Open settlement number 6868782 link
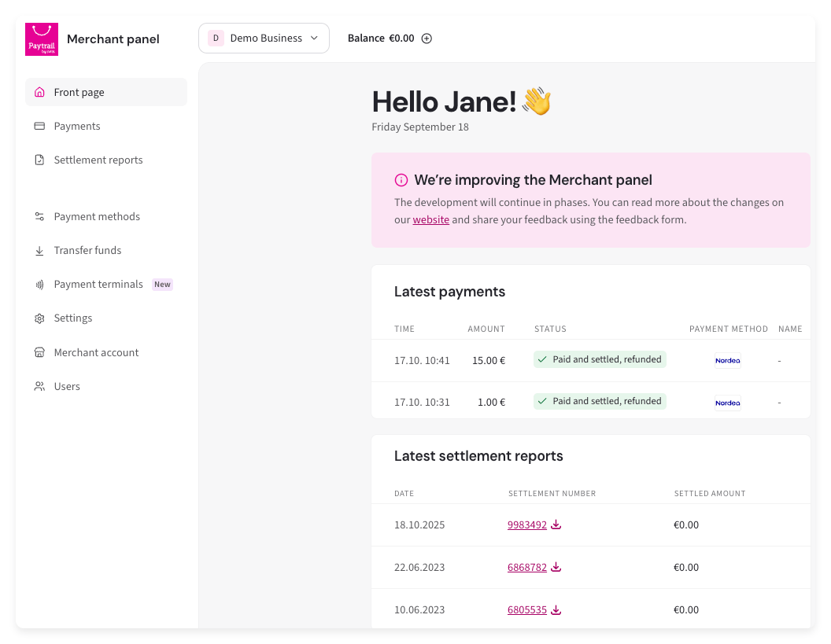 526,567
